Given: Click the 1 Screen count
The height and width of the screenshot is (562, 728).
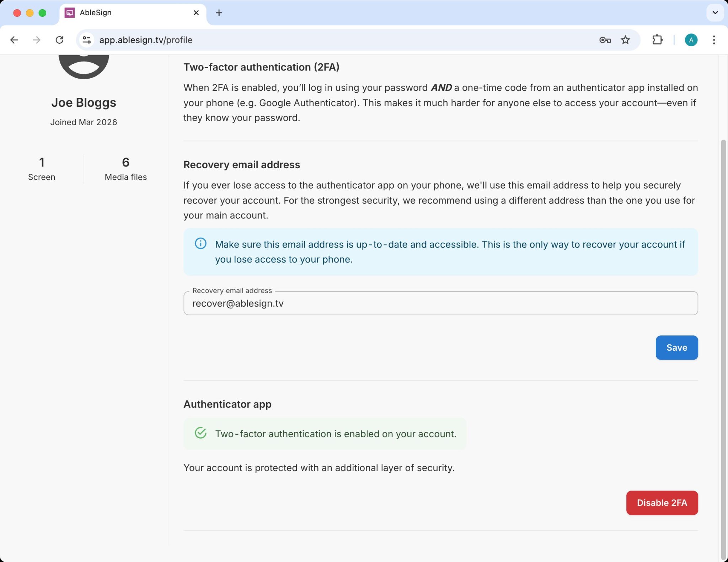Looking at the screenshot, I should coord(42,169).
